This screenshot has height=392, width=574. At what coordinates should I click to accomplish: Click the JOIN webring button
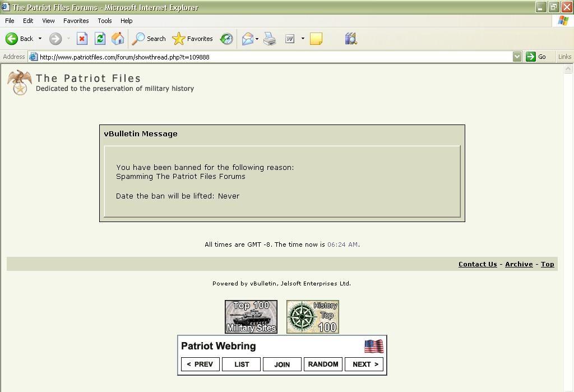click(282, 365)
